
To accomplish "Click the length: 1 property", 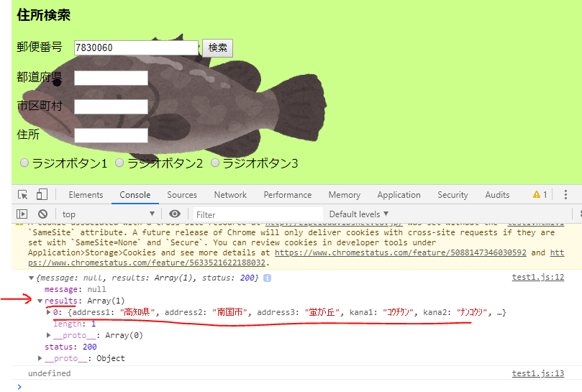I will pyautogui.click(x=74, y=324).
